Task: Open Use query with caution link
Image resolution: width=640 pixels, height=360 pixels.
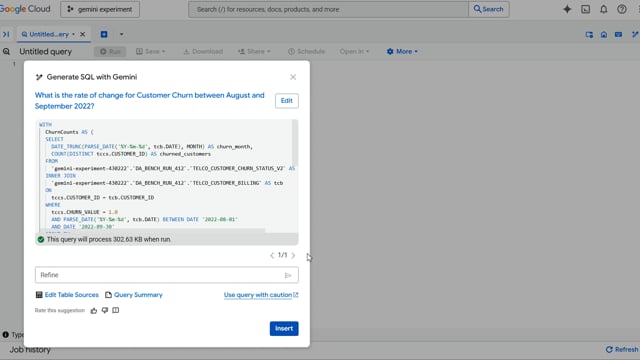Action: point(261,295)
